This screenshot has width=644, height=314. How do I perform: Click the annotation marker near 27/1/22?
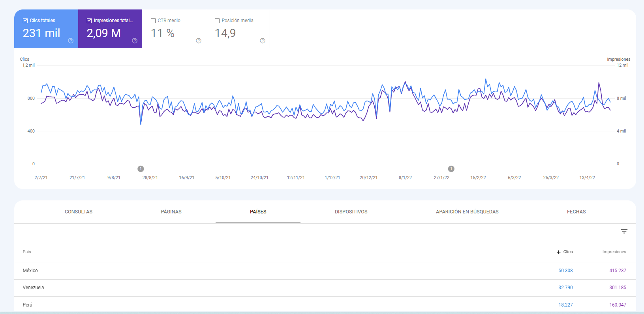(x=451, y=169)
